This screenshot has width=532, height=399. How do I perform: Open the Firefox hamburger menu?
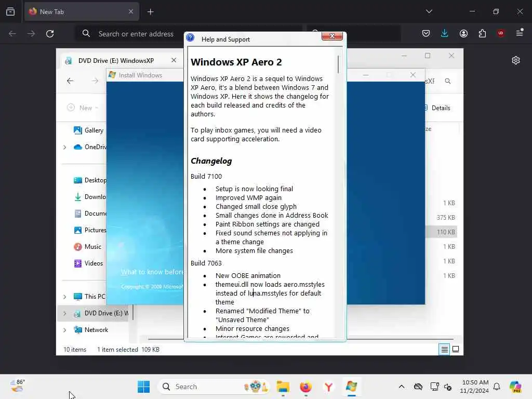coord(520,33)
